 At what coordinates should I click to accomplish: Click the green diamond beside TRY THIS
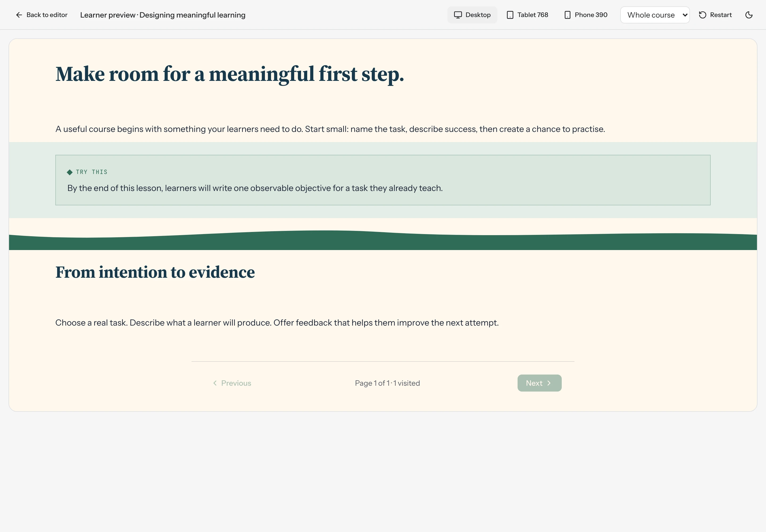tap(70, 172)
